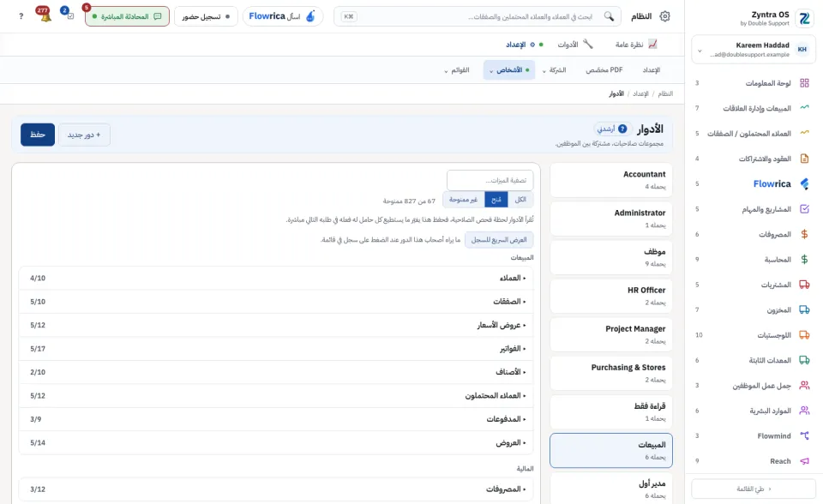Image resolution: width=823 pixels, height=504 pixels.
Task: Select the Purchasing & Stores role card
Action: 611,373
